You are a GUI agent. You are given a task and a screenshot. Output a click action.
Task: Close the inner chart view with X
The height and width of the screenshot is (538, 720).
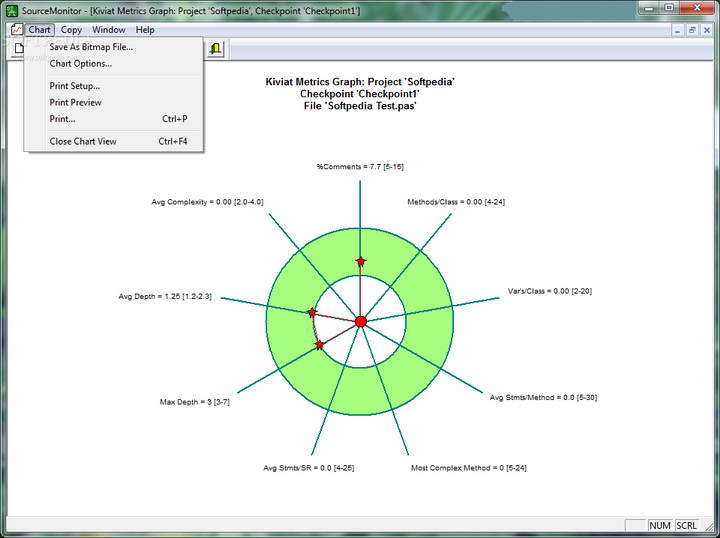pos(709,30)
